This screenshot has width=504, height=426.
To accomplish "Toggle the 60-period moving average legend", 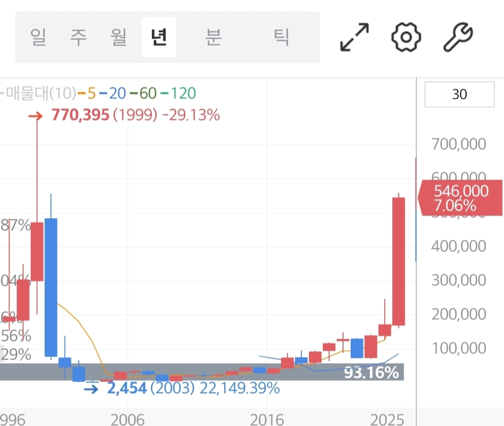I will point(144,93).
